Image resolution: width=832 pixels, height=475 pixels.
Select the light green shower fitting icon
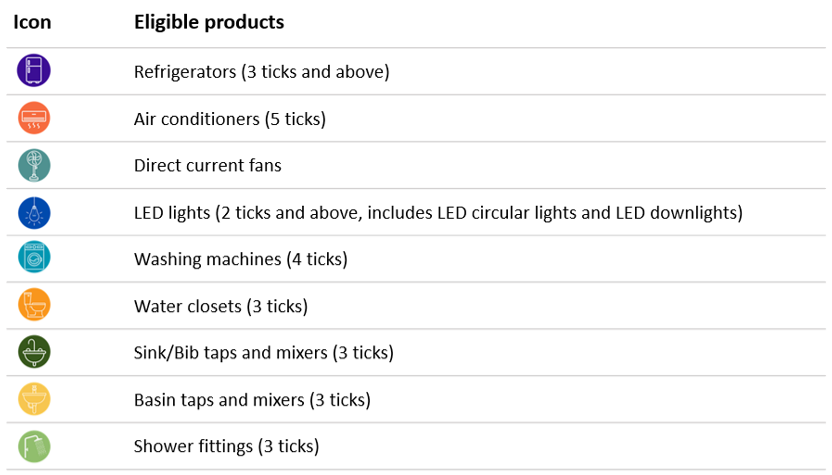coord(34,446)
